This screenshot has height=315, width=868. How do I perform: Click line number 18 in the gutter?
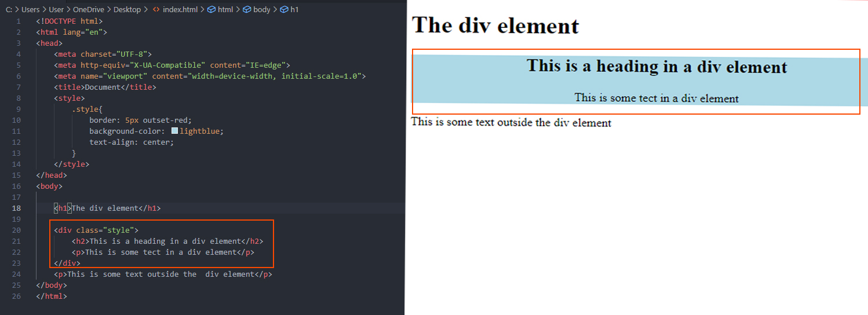(x=16, y=208)
